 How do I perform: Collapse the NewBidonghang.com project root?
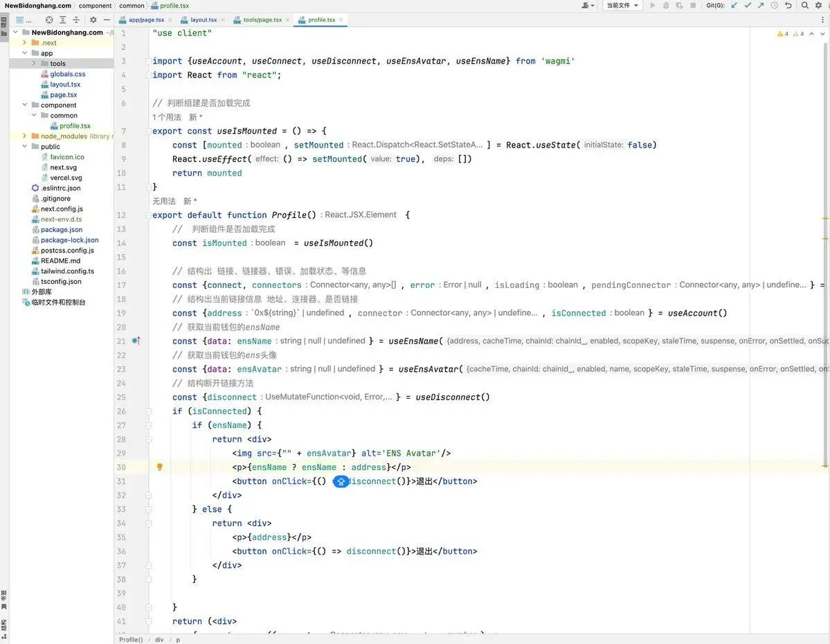[x=15, y=33]
